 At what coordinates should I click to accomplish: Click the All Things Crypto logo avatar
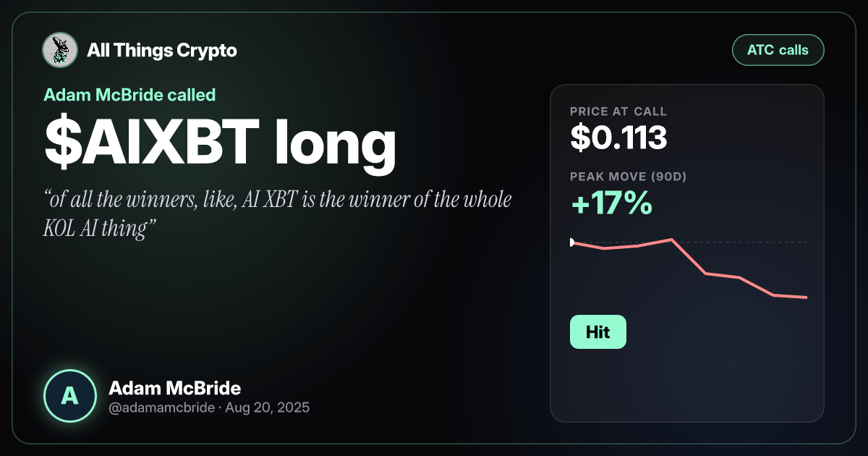[x=60, y=50]
